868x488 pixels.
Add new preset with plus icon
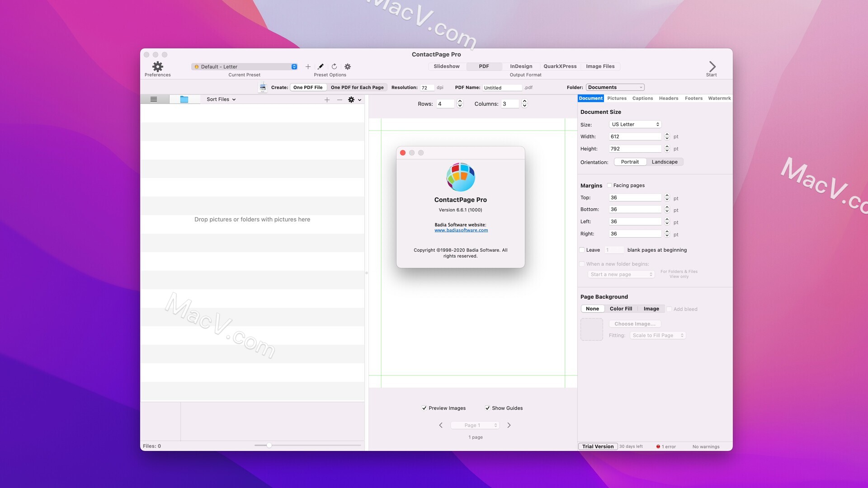click(x=308, y=66)
